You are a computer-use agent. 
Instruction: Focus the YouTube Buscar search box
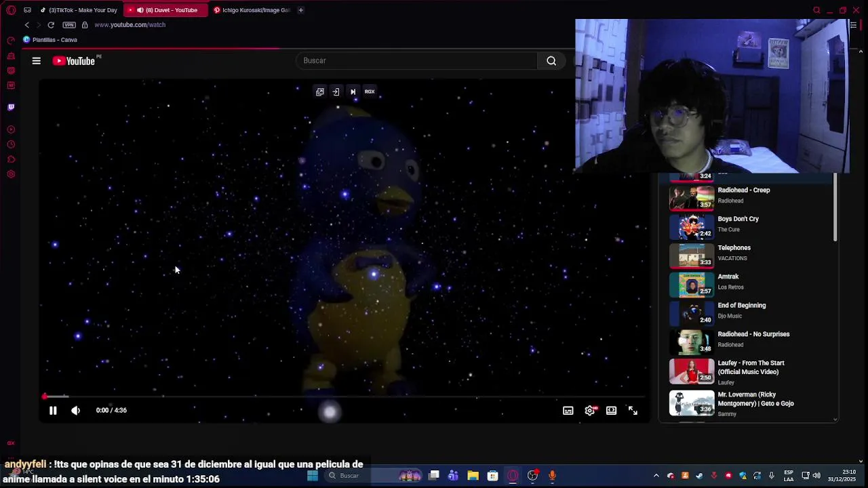pos(416,61)
